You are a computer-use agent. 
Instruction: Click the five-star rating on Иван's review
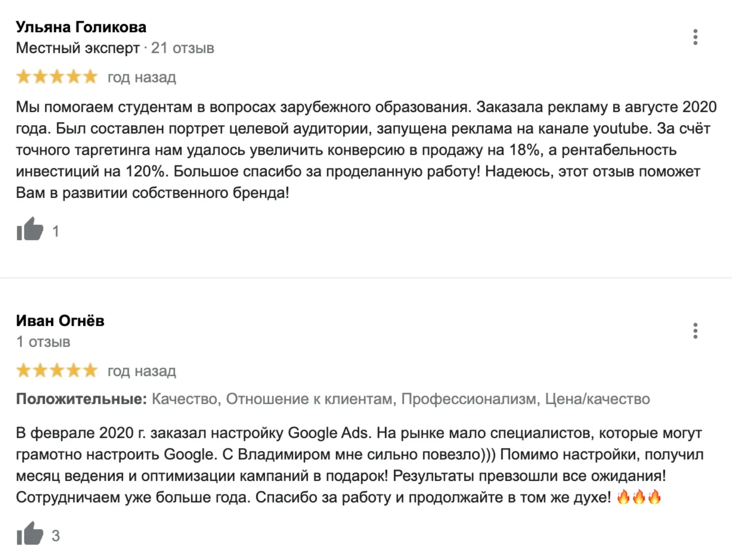tap(57, 371)
